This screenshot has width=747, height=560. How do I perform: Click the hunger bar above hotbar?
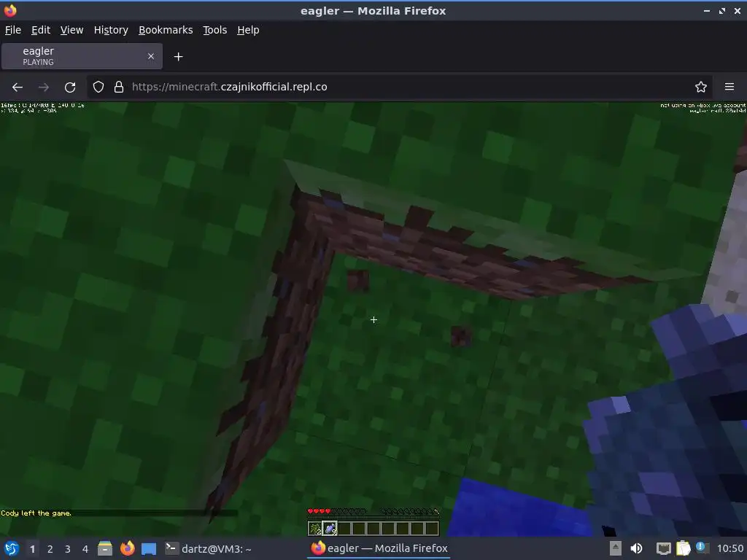tap(410, 511)
